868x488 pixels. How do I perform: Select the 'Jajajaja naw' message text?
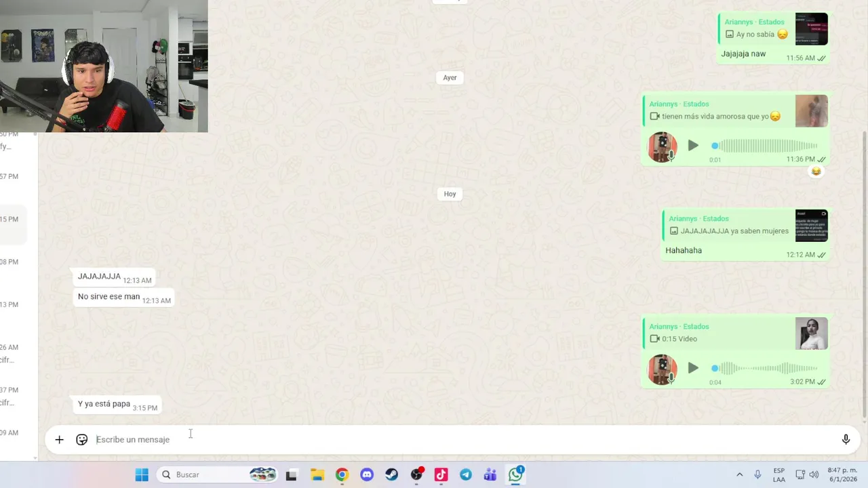tap(743, 54)
